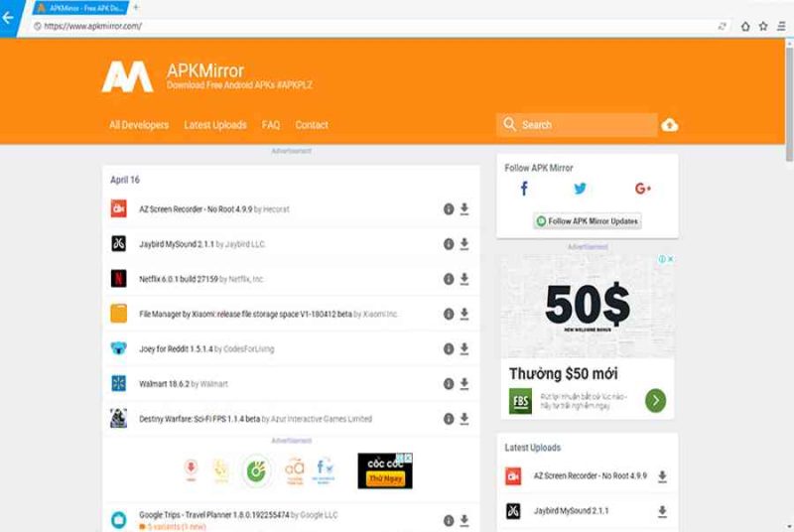Image resolution: width=794 pixels, height=532 pixels.
Task: Open Walmart 18.6.2 app link
Action: (x=164, y=384)
